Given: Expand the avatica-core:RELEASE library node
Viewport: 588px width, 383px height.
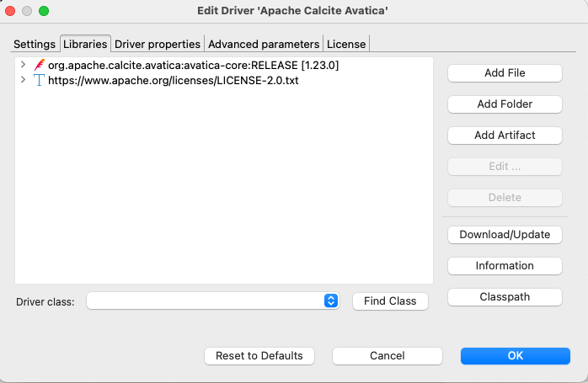Looking at the screenshot, I should [x=23, y=65].
